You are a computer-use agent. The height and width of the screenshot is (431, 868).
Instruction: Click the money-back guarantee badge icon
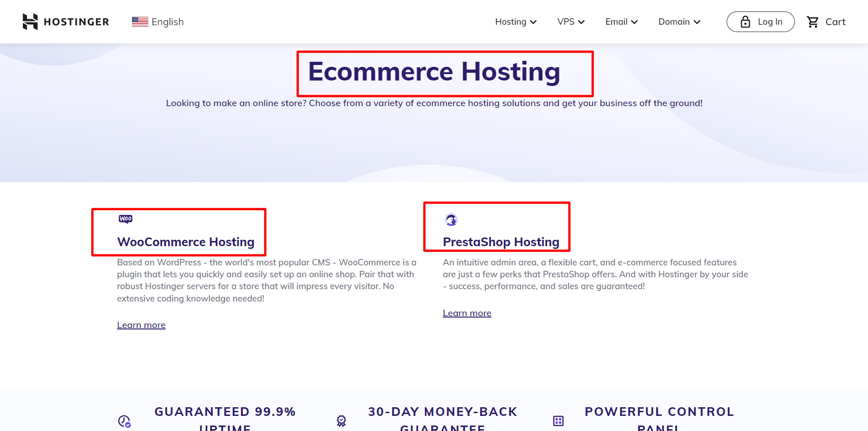pos(341,421)
